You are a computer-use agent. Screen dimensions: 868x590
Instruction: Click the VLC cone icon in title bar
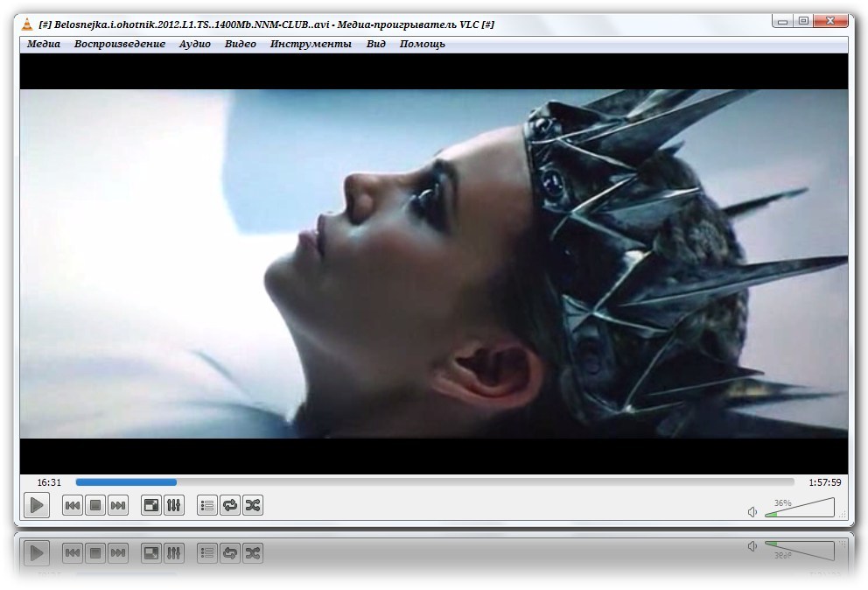point(27,24)
